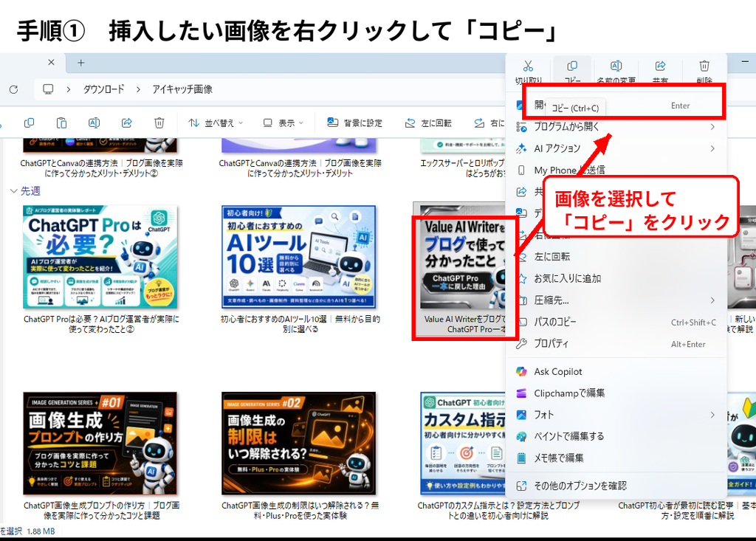Select フォト in the context menu
756x541 pixels.
(616, 415)
